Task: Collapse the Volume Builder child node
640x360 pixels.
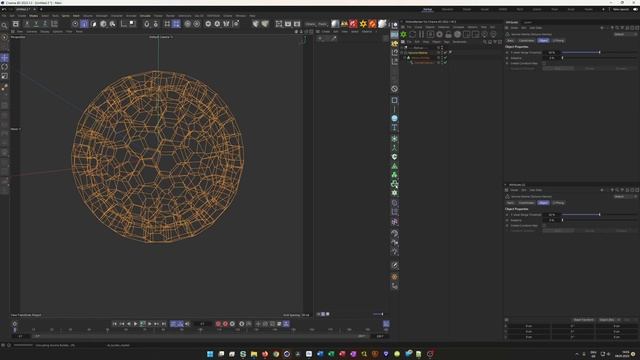Action: tap(405, 58)
